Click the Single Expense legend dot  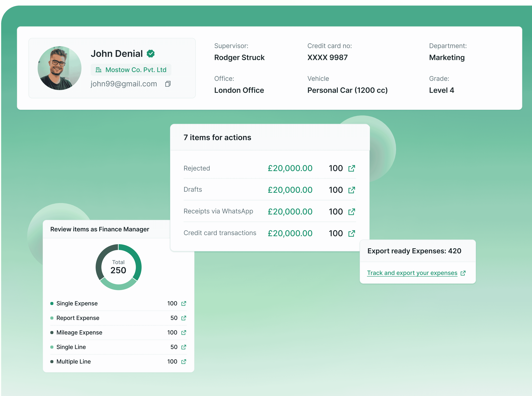[52, 303]
